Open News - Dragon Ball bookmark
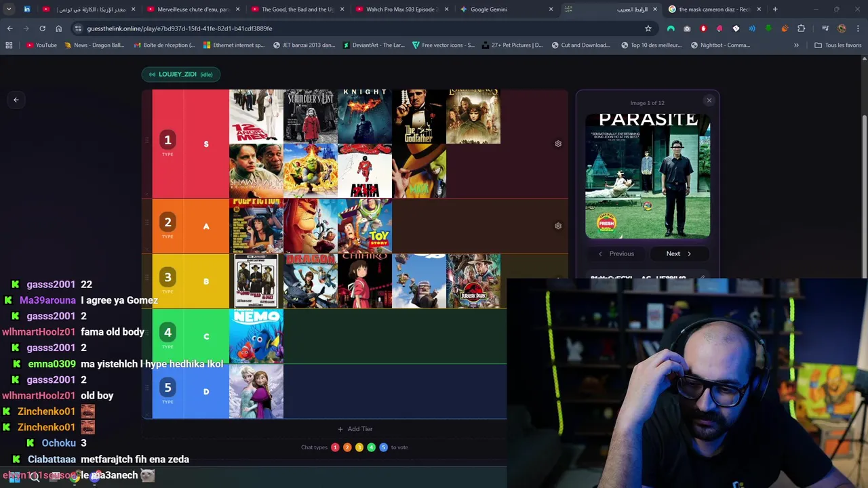This screenshot has height=488, width=868. click(94, 45)
